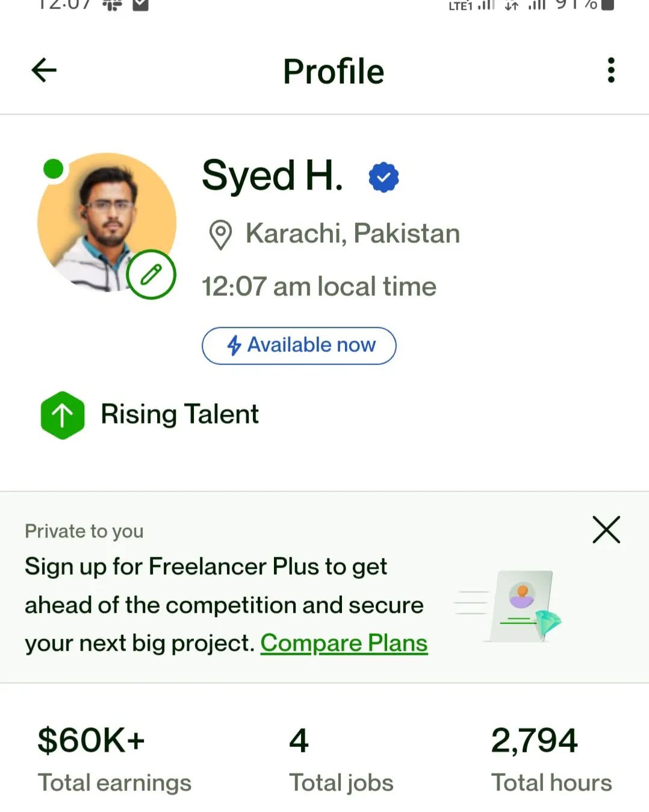The height and width of the screenshot is (812, 649).
Task: Tap the Syed H. profile name
Action: [272, 176]
